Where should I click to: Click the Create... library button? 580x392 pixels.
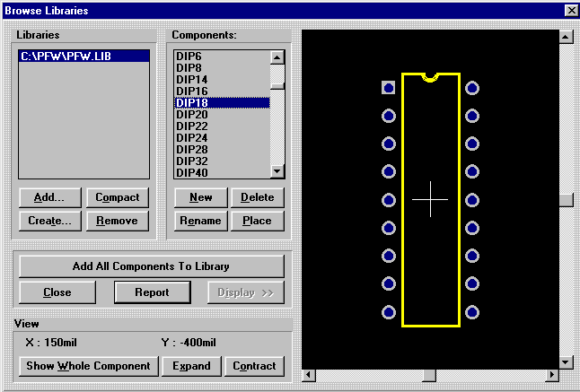coord(50,221)
